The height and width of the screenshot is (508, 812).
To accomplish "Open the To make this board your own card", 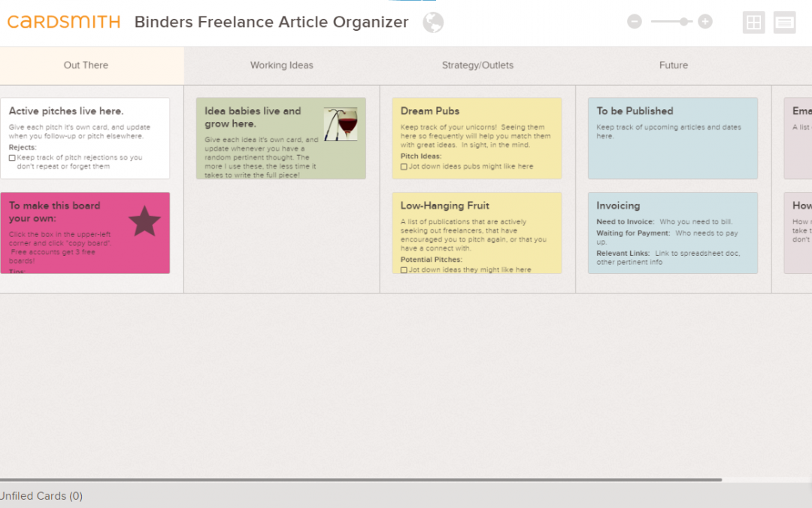I will click(85, 233).
